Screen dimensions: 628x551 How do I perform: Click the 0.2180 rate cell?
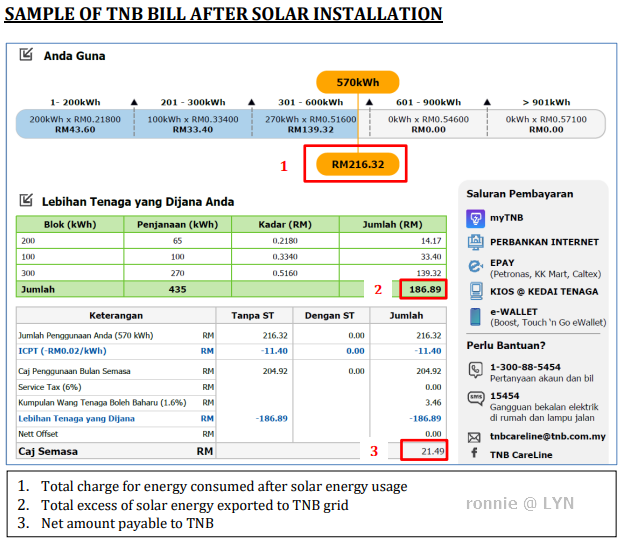(x=285, y=241)
